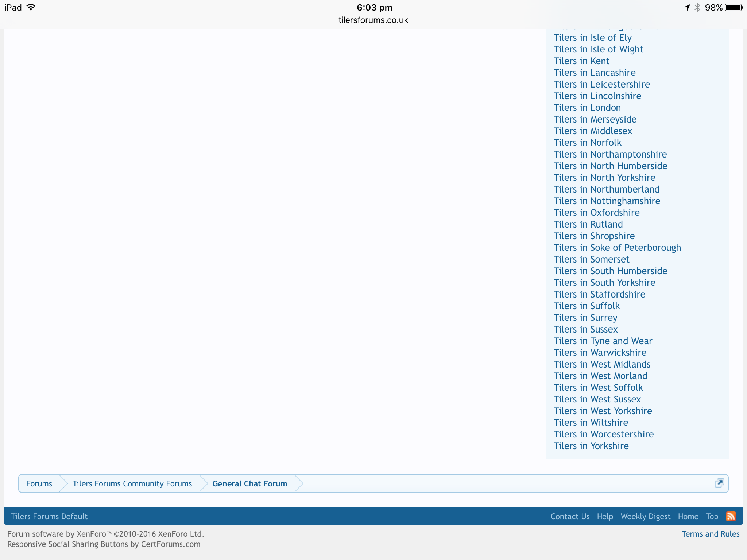
Task: Open Tilers in North Humberside
Action: pyautogui.click(x=611, y=166)
